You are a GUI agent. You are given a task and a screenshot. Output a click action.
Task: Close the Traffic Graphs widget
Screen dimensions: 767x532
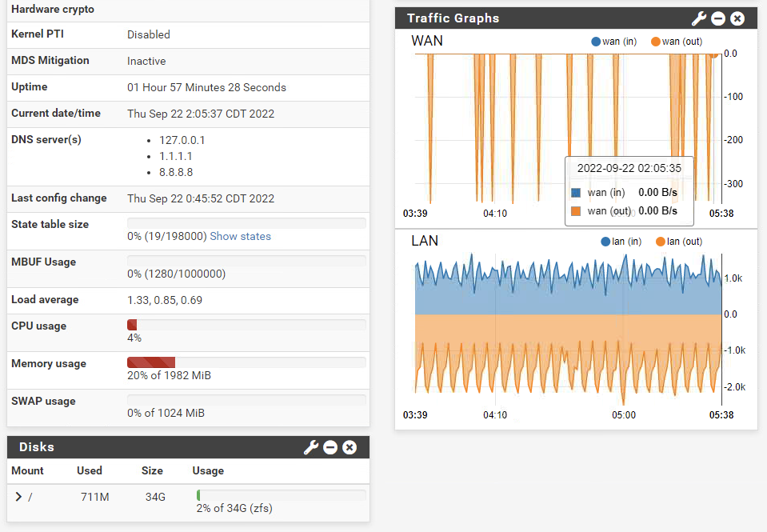[x=737, y=18]
